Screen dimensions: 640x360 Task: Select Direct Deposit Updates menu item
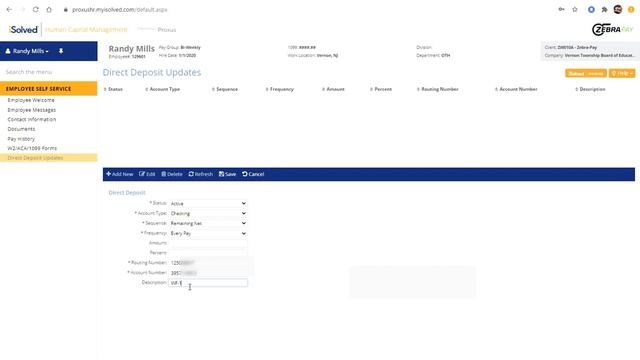(49, 158)
